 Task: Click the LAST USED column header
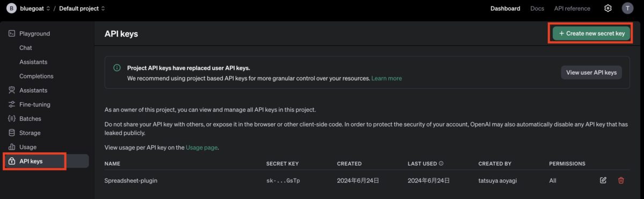pos(422,164)
